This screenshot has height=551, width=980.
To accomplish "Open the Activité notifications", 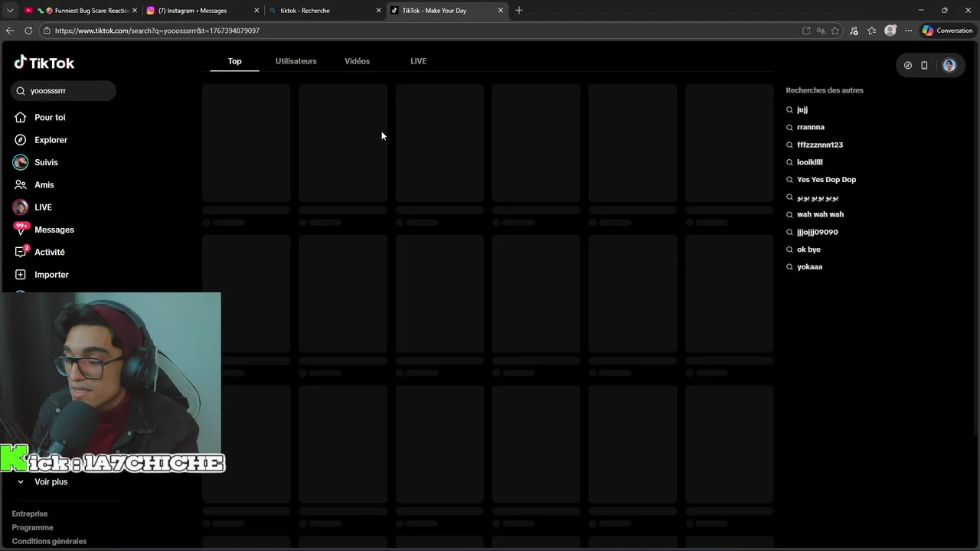I will coord(49,252).
